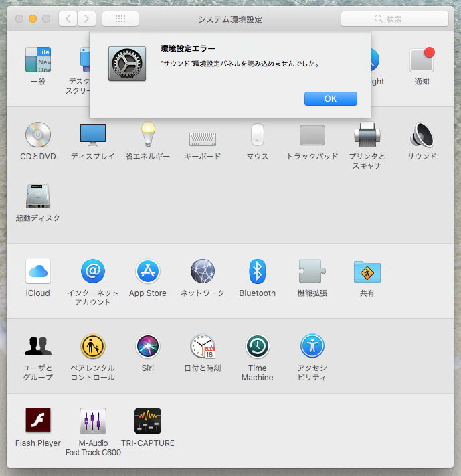Open the TRI-CAPTURE control panel
The height and width of the screenshot is (476, 461).
pos(147,422)
